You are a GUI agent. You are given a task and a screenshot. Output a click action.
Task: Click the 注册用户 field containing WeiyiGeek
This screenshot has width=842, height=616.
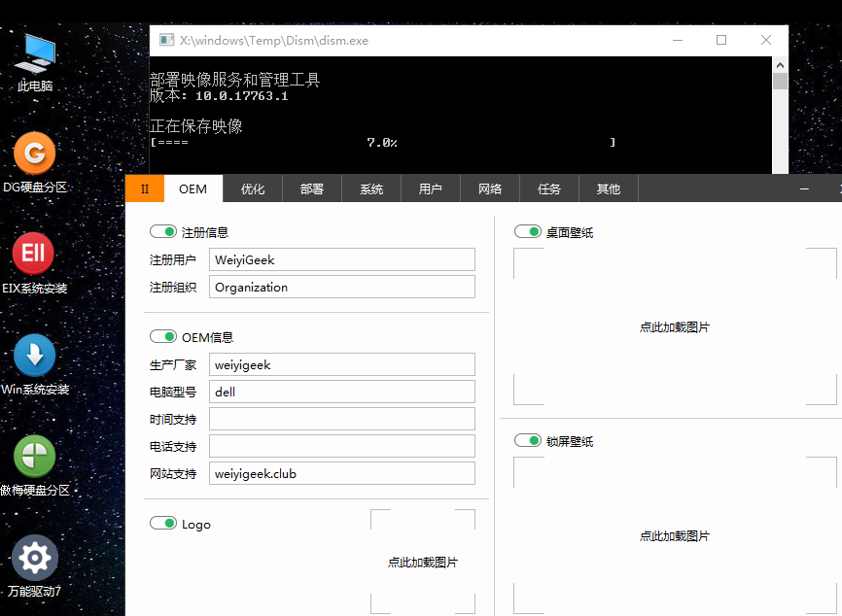(x=342, y=259)
